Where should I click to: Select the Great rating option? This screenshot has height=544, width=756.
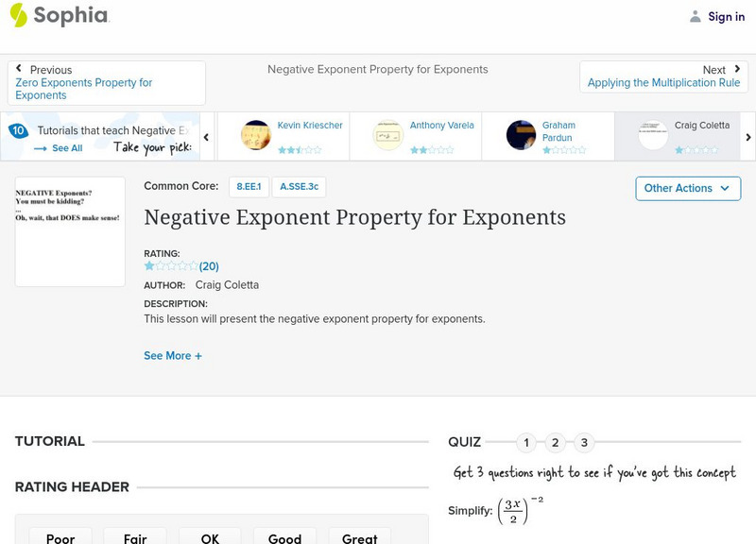point(359,537)
